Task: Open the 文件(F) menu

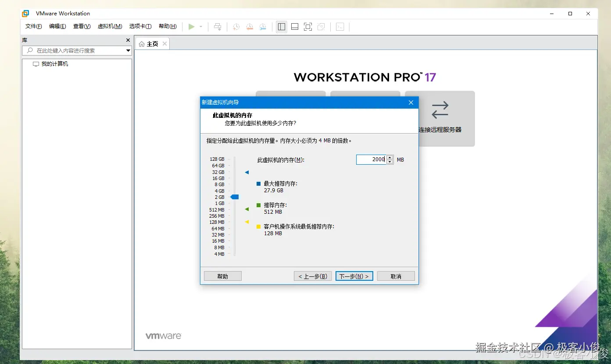Action: (x=34, y=26)
